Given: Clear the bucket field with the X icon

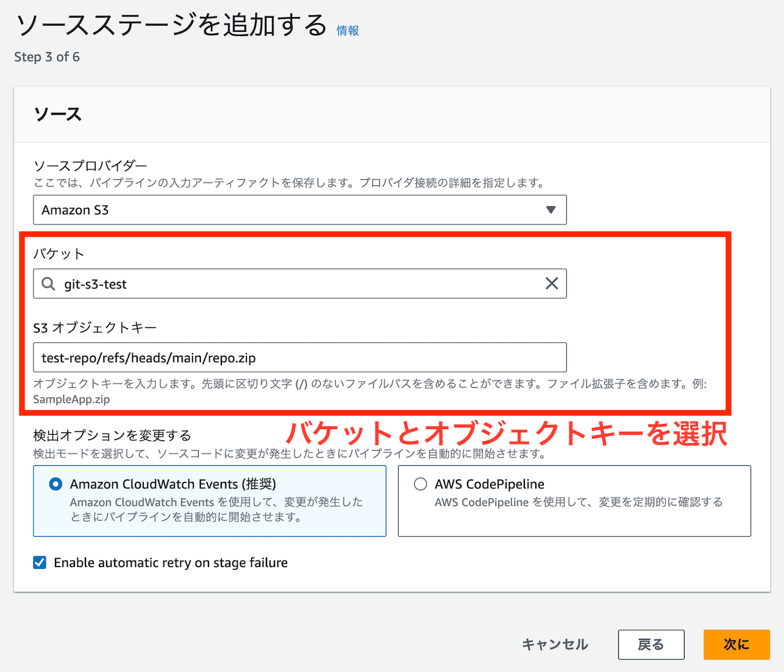Looking at the screenshot, I should tap(551, 284).
